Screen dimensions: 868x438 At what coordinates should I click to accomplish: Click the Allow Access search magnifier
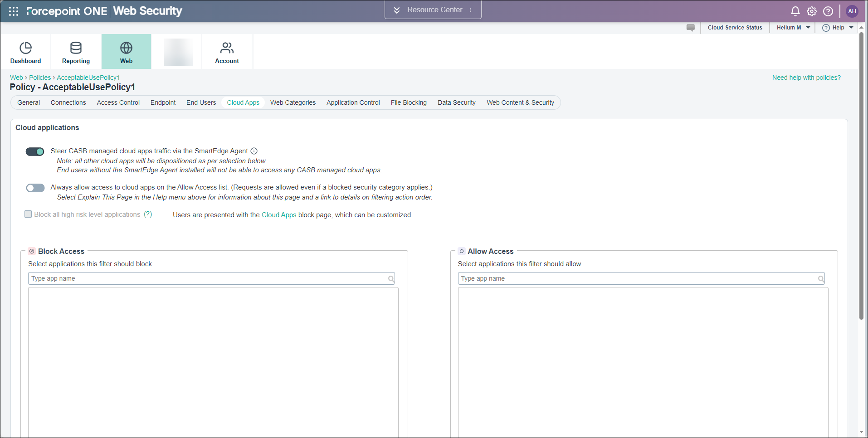(821, 279)
